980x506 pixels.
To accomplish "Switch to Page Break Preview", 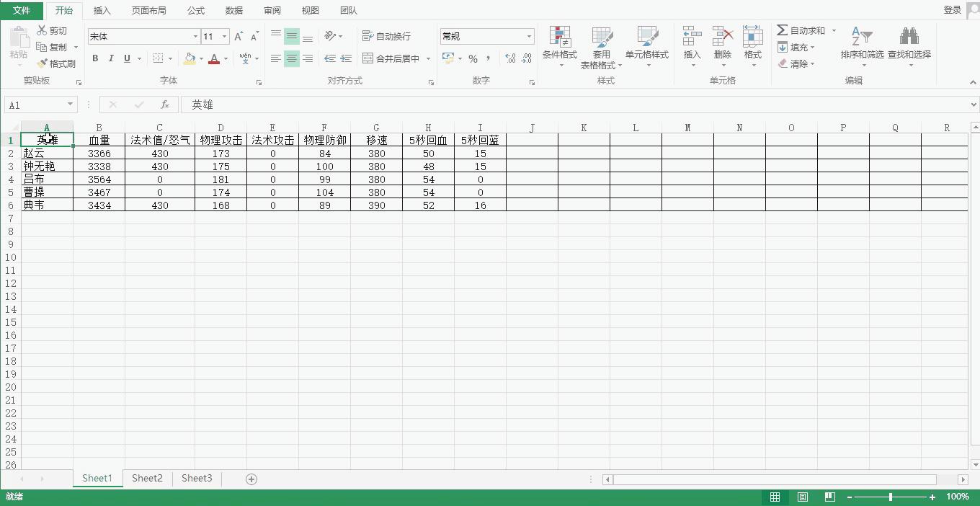I will click(x=829, y=497).
